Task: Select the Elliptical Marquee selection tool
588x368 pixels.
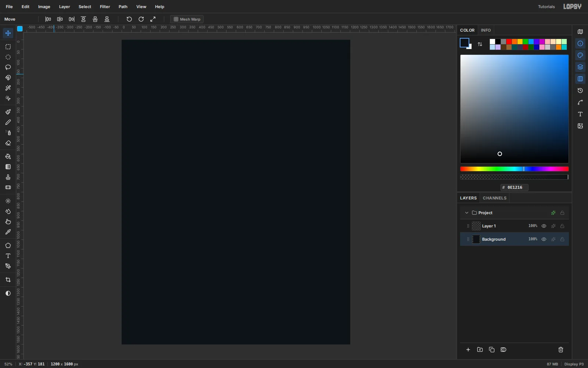Action: pyautogui.click(x=8, y=57)
